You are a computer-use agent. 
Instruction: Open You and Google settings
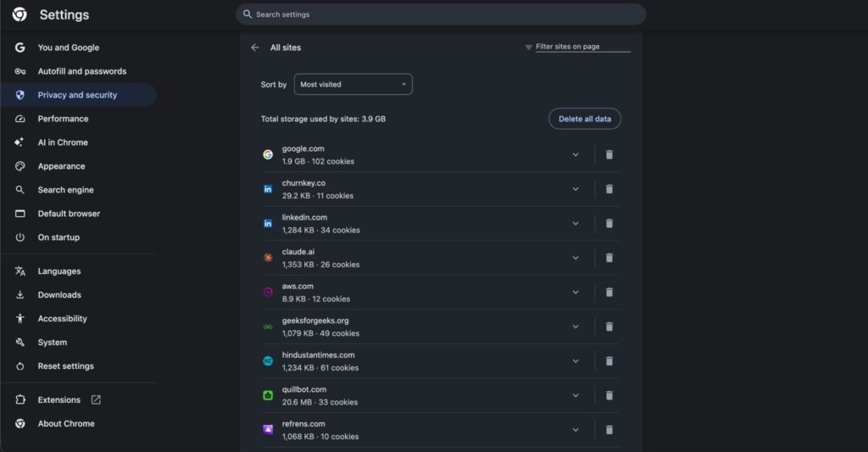point(79,47)
